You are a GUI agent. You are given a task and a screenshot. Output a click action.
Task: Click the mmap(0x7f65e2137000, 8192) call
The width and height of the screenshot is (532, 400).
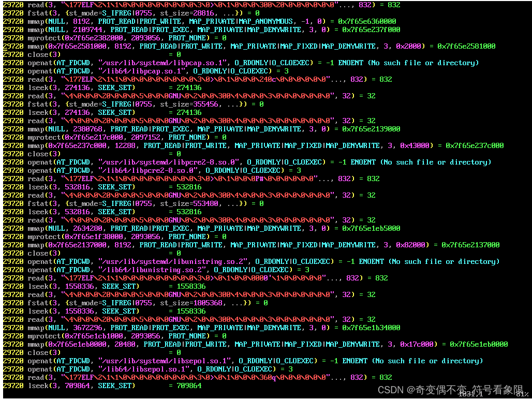point(251,245)
